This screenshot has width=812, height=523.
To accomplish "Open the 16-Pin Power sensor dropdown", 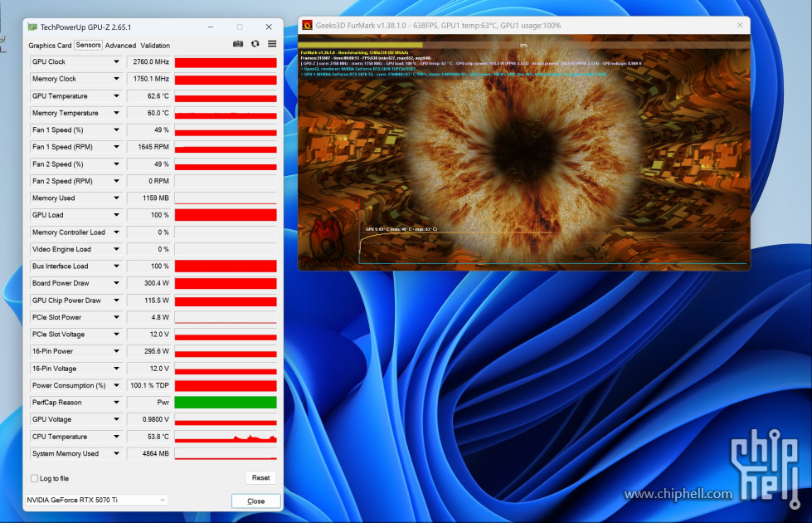I will click(x=116, y=351).
